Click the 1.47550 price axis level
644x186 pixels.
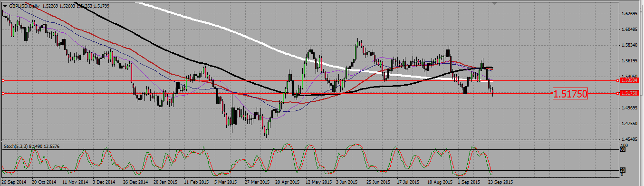(629, 124)
